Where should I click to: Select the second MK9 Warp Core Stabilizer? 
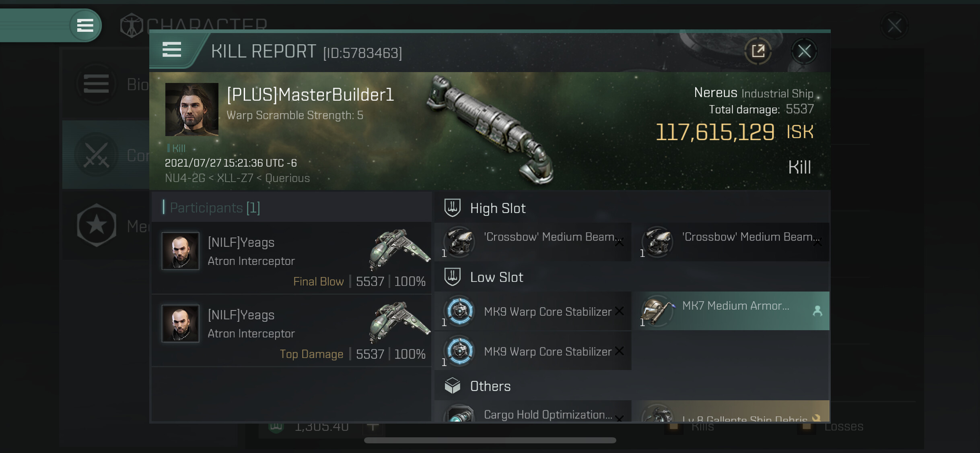click(533, 351)
